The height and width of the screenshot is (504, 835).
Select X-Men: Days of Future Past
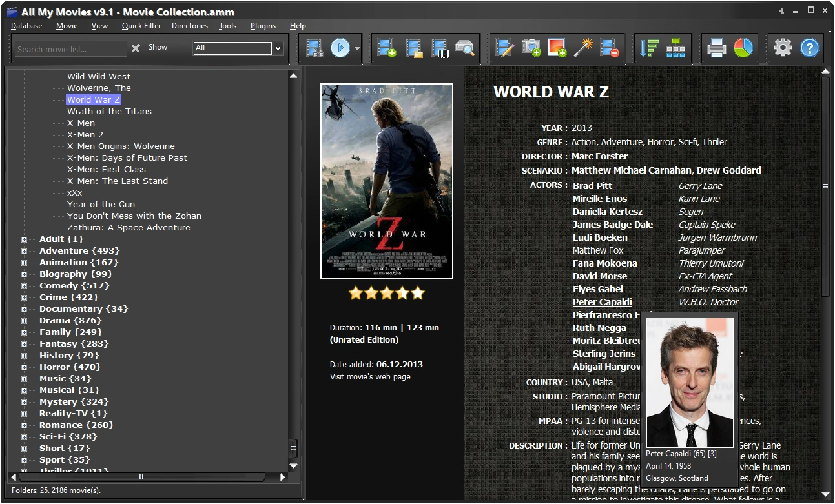tap(127, 157)
